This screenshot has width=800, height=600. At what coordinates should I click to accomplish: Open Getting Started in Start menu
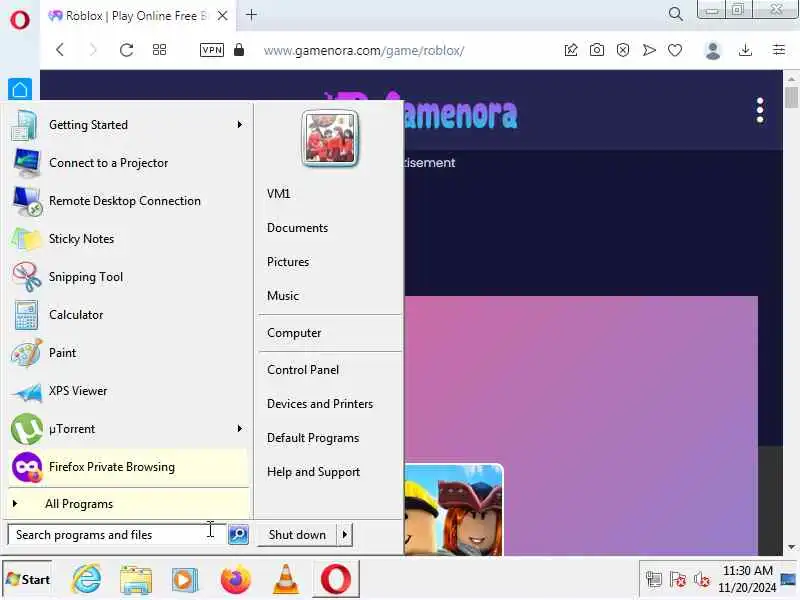(x=128, y=125)
